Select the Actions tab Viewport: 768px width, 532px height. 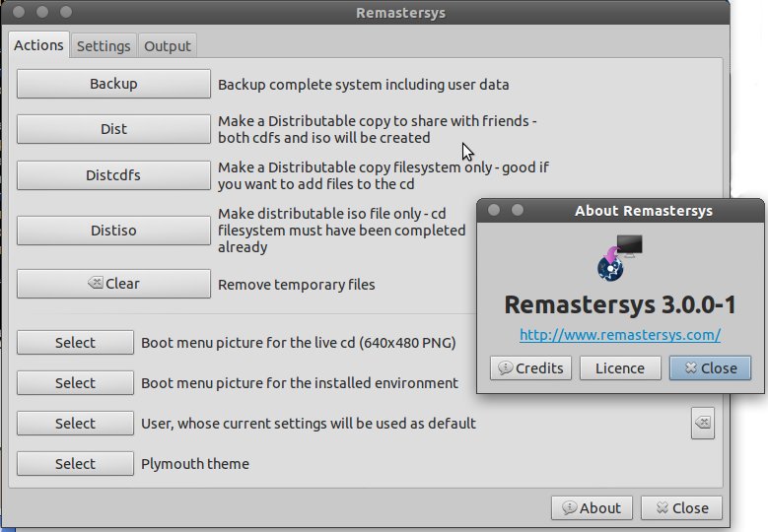pyautogui.click(x=39, y=45)
